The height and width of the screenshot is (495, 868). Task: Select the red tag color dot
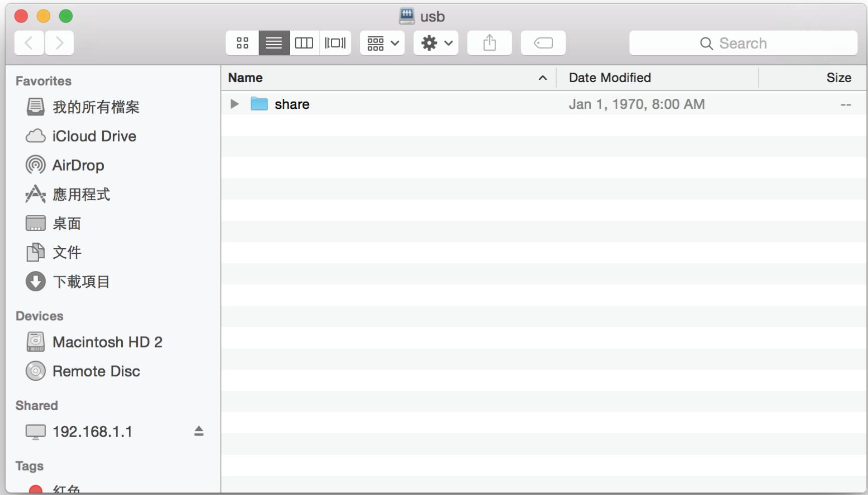pos(36,489)
